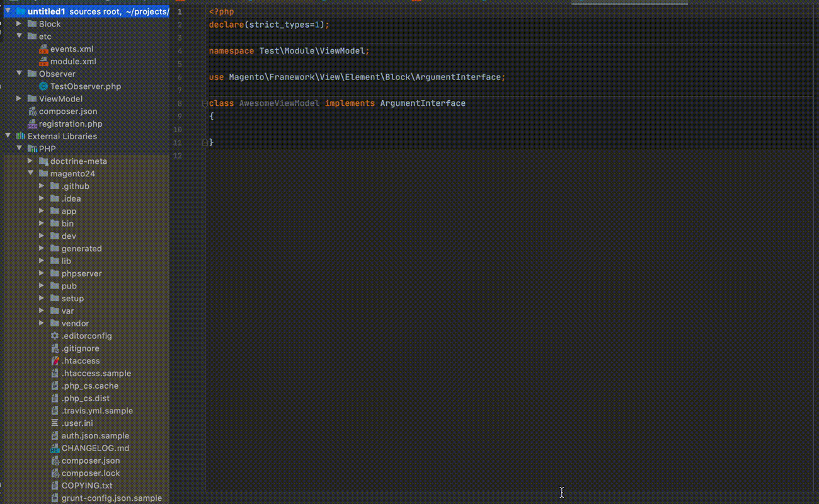Viewport: 819px width, 504px height.
Task: Expand the Block folder
Action: [19, 24]
